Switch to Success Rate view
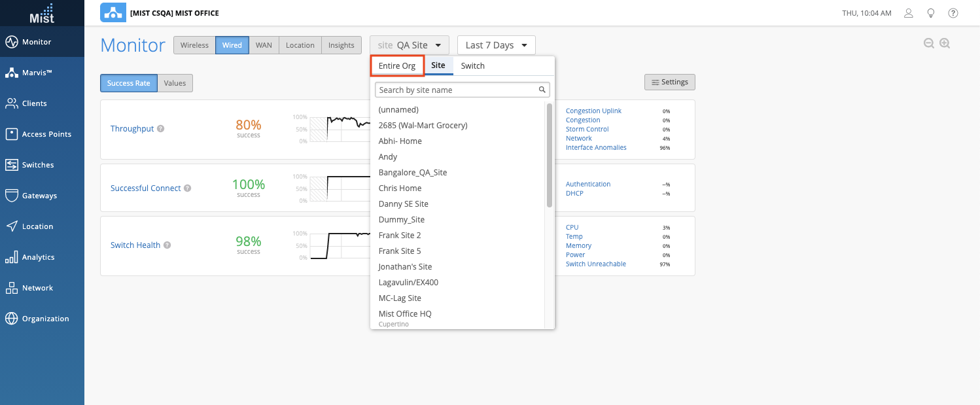The image size is (980, 405). pos(128,83)
